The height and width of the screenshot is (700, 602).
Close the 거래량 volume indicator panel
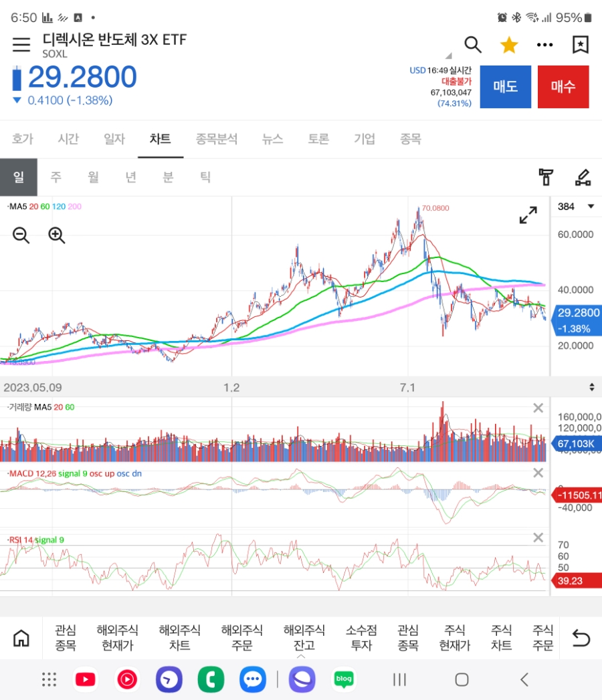coord(538,408)
